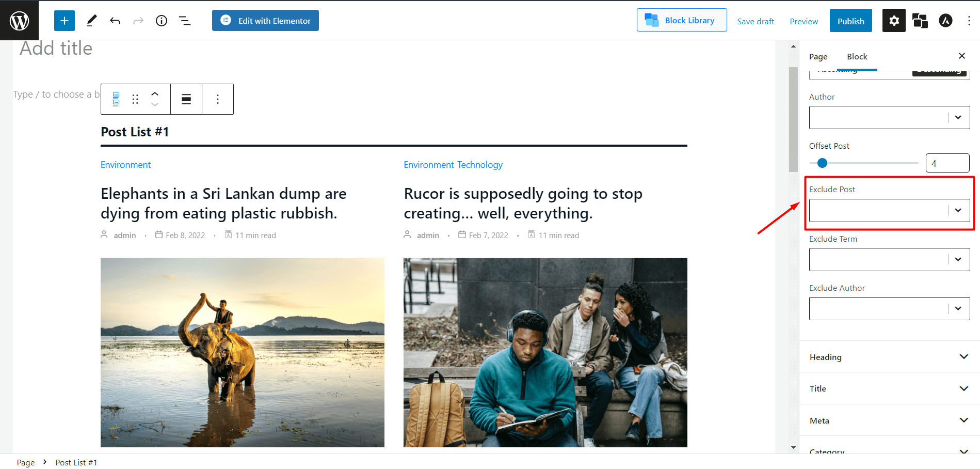The image size is (980, 469).
Task: Expand the Heading panel
Action: pyautogui.click(x=889, y=357)
